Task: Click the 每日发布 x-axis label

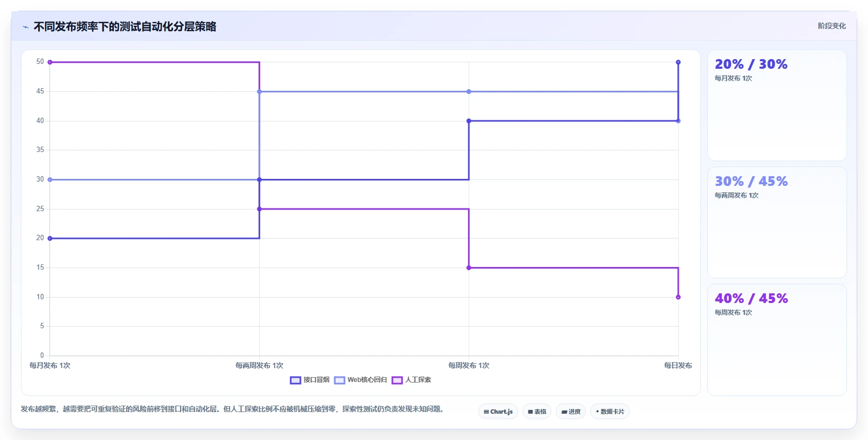Action: click(678, 365)
